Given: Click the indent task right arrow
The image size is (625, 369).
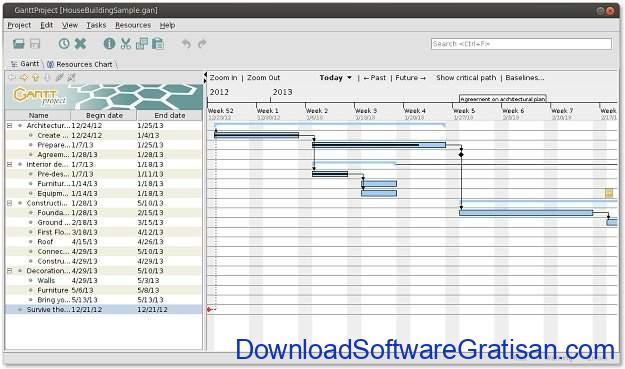Looking at the screenshot, I should tap(24, 77).
